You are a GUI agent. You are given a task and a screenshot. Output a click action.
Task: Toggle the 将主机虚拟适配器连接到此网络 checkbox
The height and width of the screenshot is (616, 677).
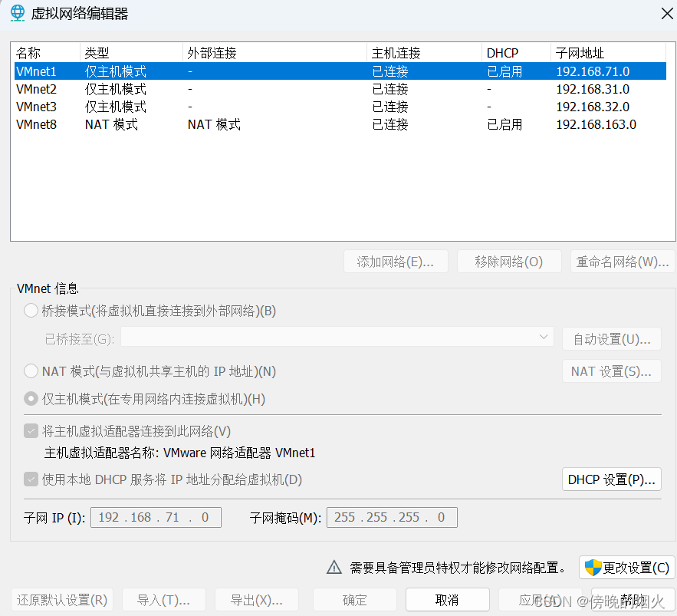[31, 430]
